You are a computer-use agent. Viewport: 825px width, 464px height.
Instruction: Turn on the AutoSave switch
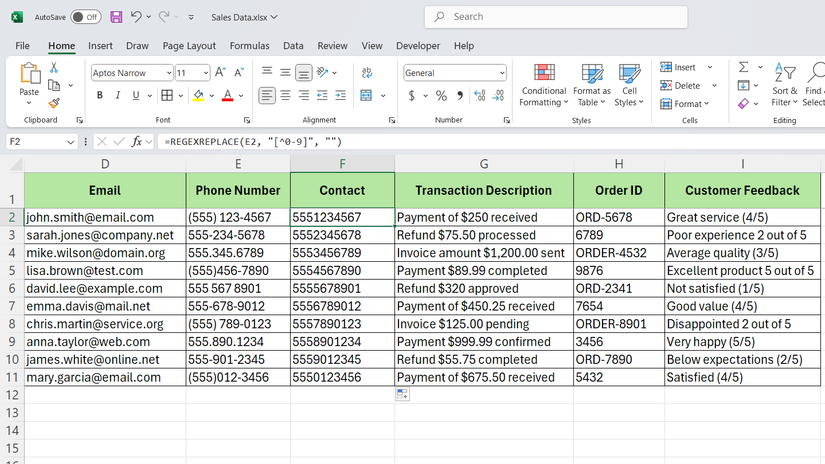click(85, 17)
